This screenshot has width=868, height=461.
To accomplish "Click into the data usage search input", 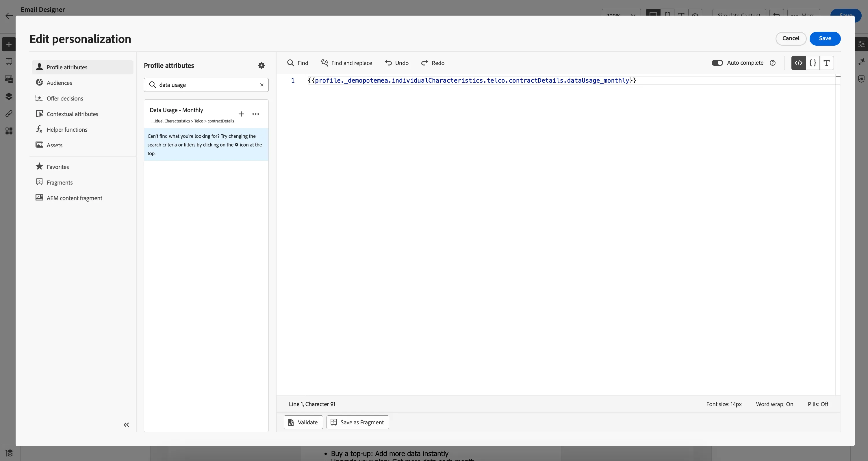I will (206, 85).
